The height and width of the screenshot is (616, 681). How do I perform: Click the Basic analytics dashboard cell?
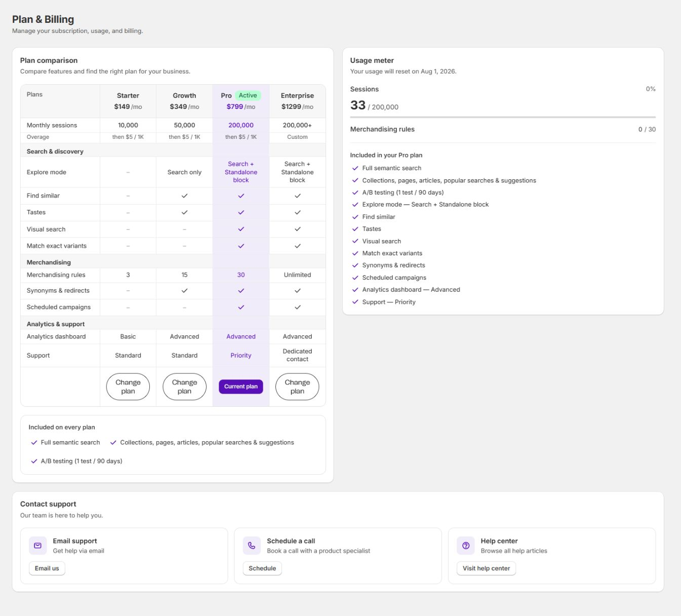[x=128, y=336]
